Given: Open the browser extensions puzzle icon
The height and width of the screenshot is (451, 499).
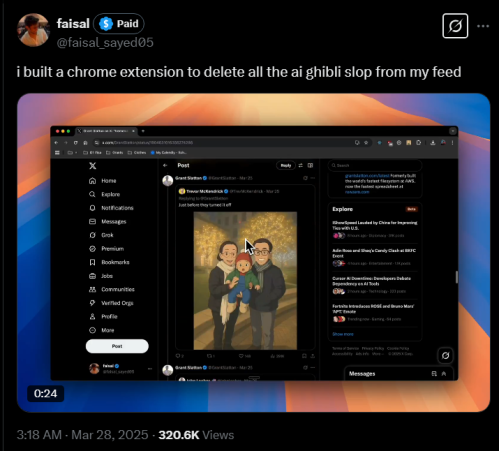Looking at the screenshot, I should pos(419,143).
